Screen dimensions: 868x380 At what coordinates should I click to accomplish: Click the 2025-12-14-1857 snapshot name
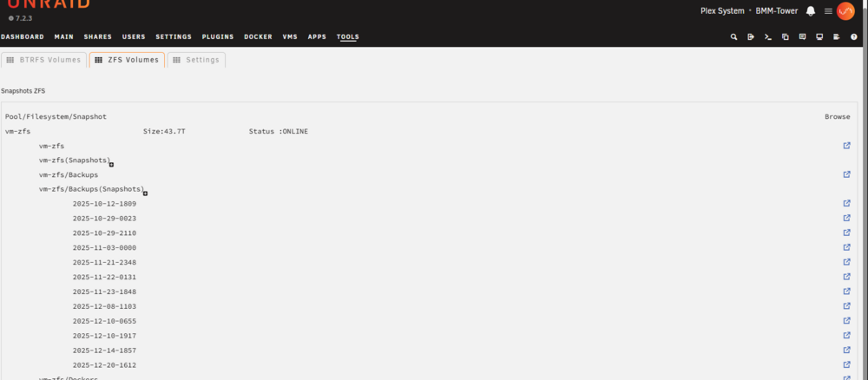[x=105, y=351]
